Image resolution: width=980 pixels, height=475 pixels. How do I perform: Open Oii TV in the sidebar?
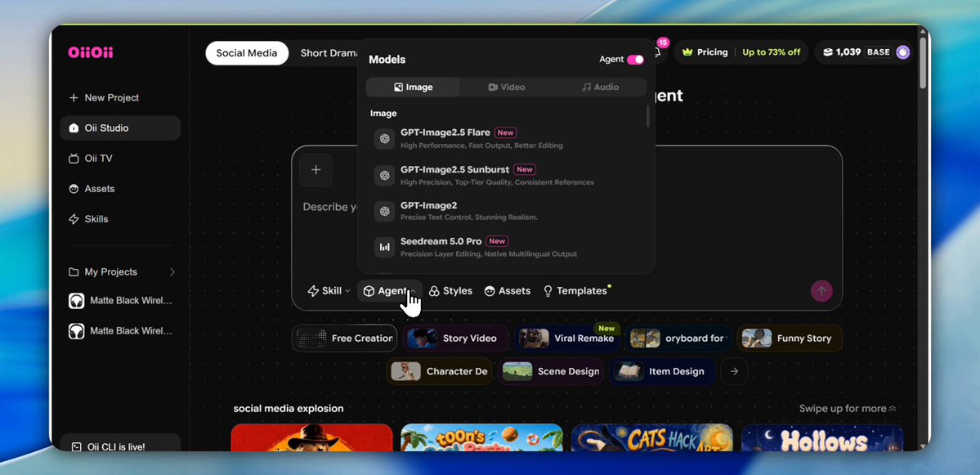click(91, 158)
